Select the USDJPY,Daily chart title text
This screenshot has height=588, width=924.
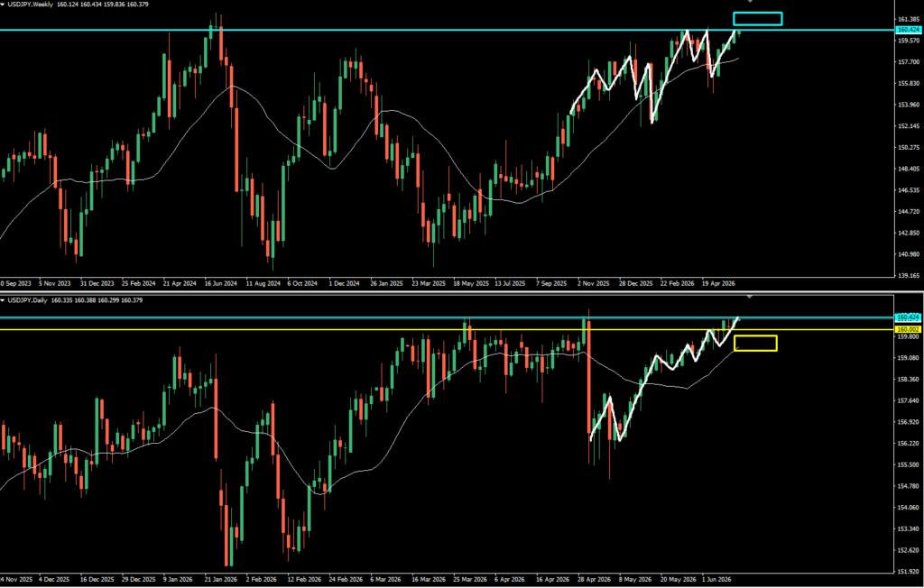tap(28, 300)
